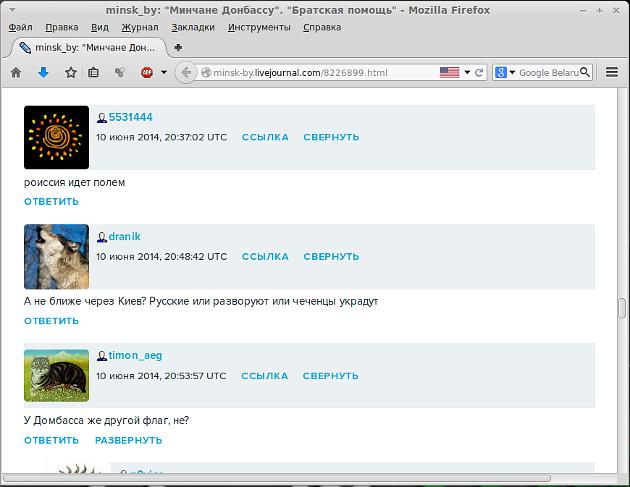This screenshot has height=487, width=630.
Task: Open search engine selector dropdown
Action: point(507,72)
